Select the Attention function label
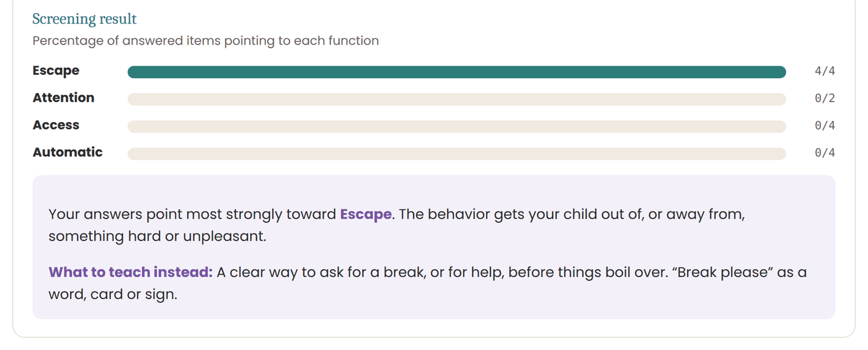 (63, 98)
